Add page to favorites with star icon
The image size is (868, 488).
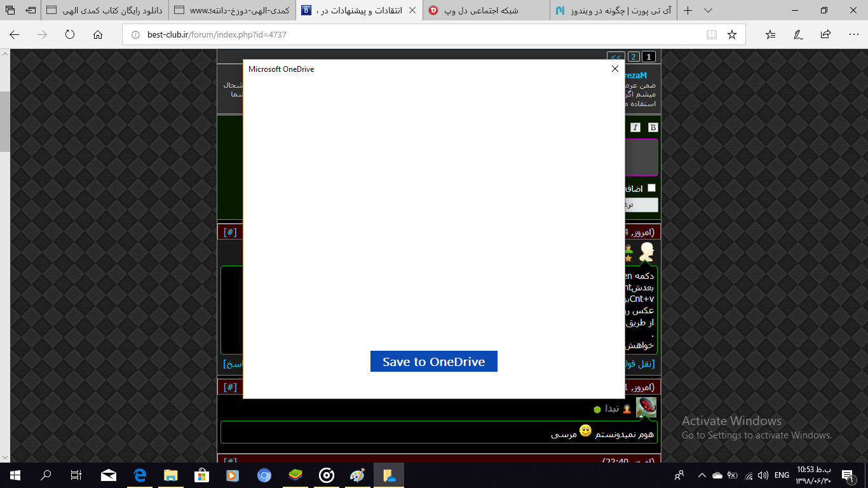pyautogui.click(x=732, y=35)
